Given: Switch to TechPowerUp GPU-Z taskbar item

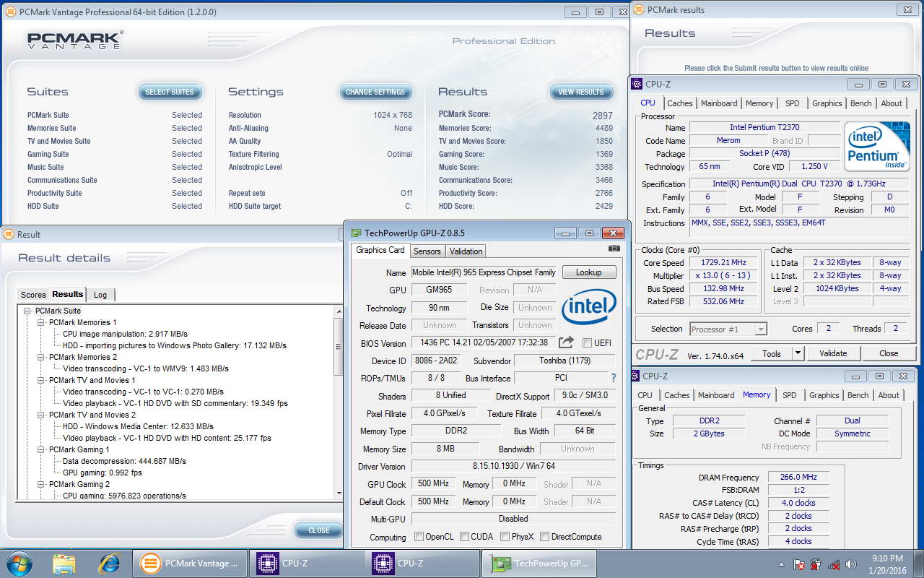Looking at the screenshot, I should tap(539, 564).
